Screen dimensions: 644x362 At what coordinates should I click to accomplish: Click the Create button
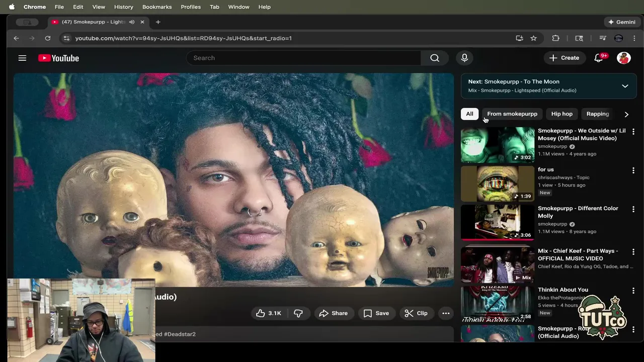[565, 58]
